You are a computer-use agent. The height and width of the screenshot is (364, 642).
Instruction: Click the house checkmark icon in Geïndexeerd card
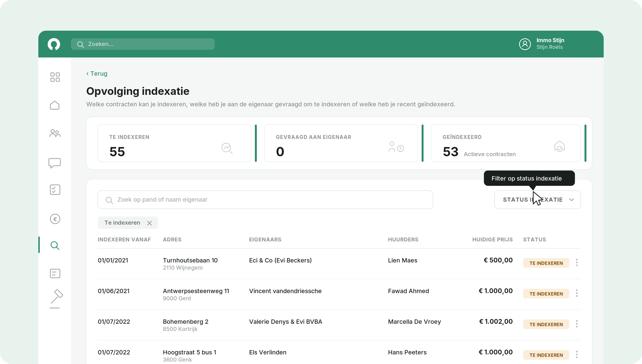559,146
